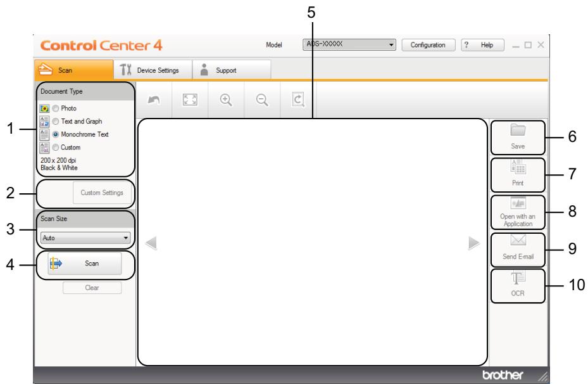
Task: Click the Send E-mail envelope icon
Action: pyautogui.click(x=518, y=249)
